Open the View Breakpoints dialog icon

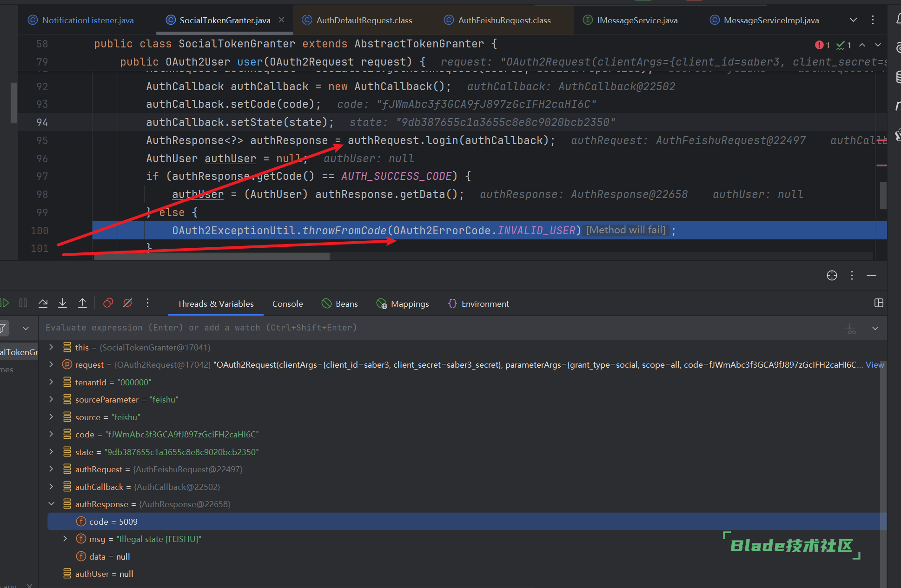click(108, 303)
